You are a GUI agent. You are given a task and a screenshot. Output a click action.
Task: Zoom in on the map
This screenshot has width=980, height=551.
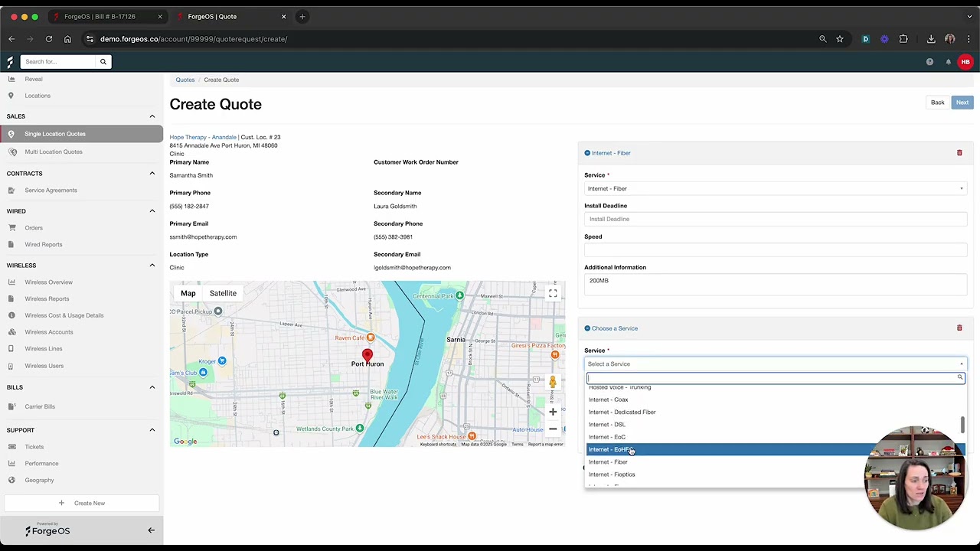553,412
